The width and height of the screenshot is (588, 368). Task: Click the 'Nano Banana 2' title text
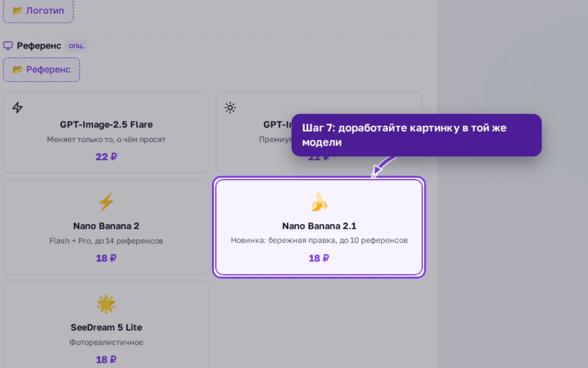tap(106, 226)
